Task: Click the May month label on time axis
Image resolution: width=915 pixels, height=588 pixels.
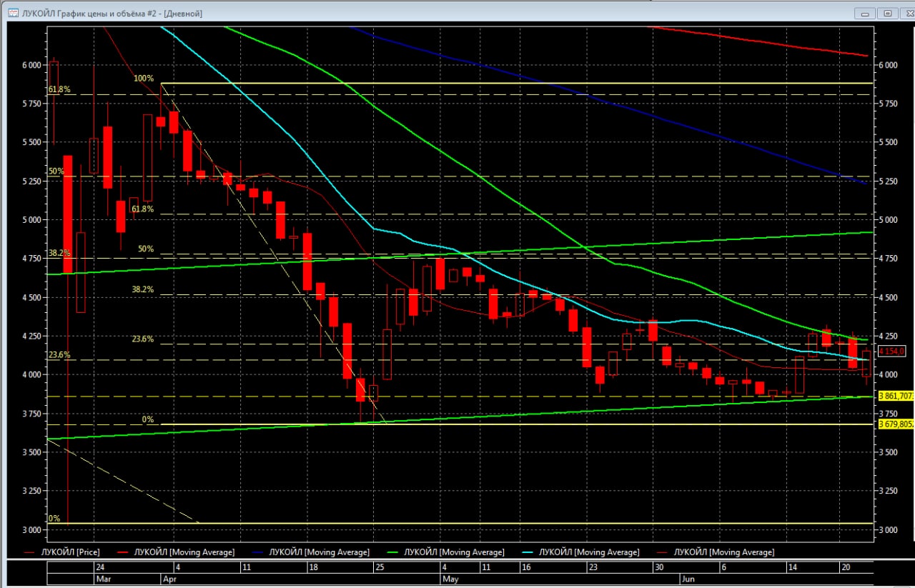Action: click(x=450, y=579)
